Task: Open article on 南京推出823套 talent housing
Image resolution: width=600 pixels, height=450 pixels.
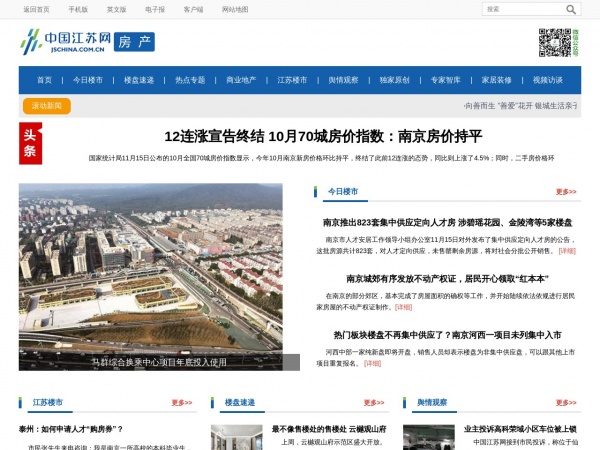Action: (x=447, y=222)
